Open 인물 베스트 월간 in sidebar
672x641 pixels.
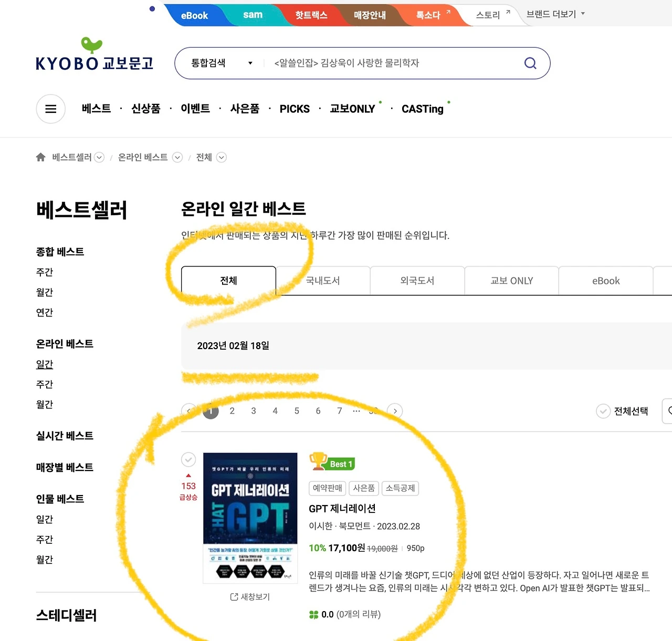click(45, 560)
